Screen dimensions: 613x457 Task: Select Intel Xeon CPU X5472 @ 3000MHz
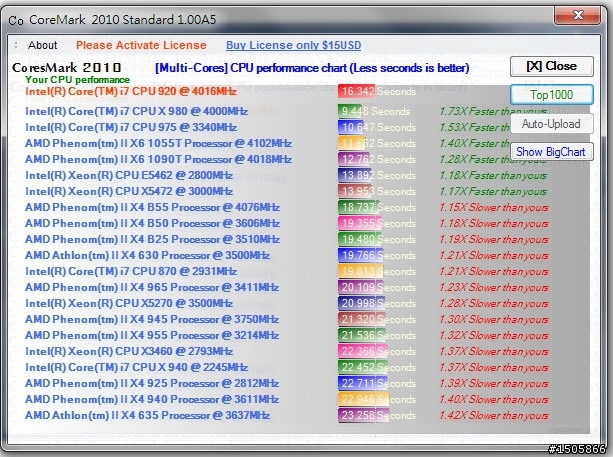[129, 192]
